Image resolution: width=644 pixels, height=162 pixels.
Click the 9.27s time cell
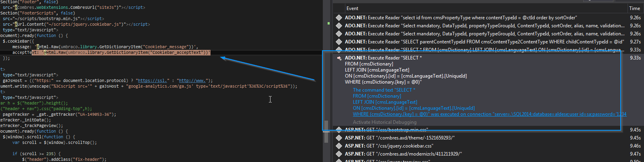coord(636,42)
